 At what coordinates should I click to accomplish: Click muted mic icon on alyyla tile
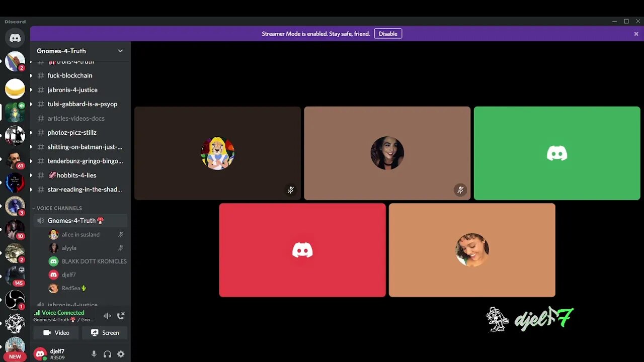click(460, 190)
